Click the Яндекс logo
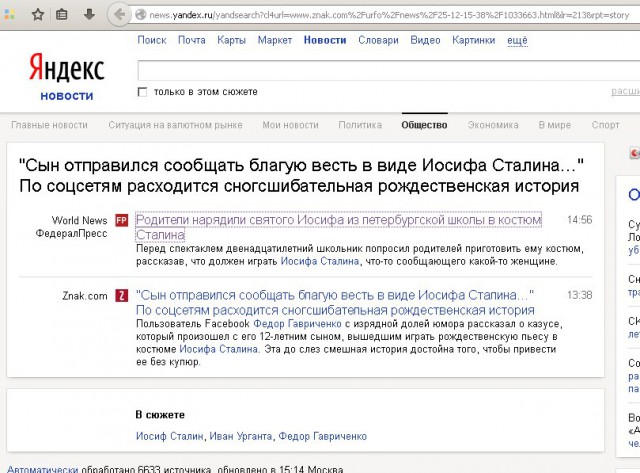Image resolution: width=640 pixels, height=473 pixels. tap(67, 68)
